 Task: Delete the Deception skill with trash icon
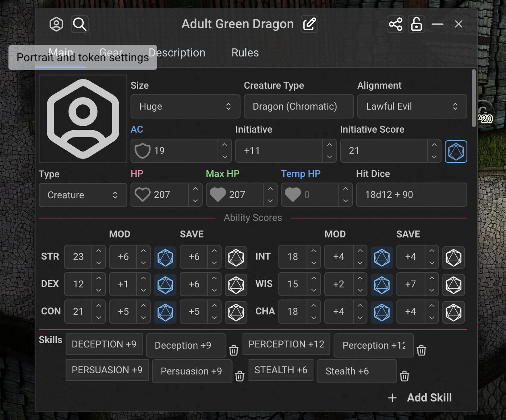point(234,350)
